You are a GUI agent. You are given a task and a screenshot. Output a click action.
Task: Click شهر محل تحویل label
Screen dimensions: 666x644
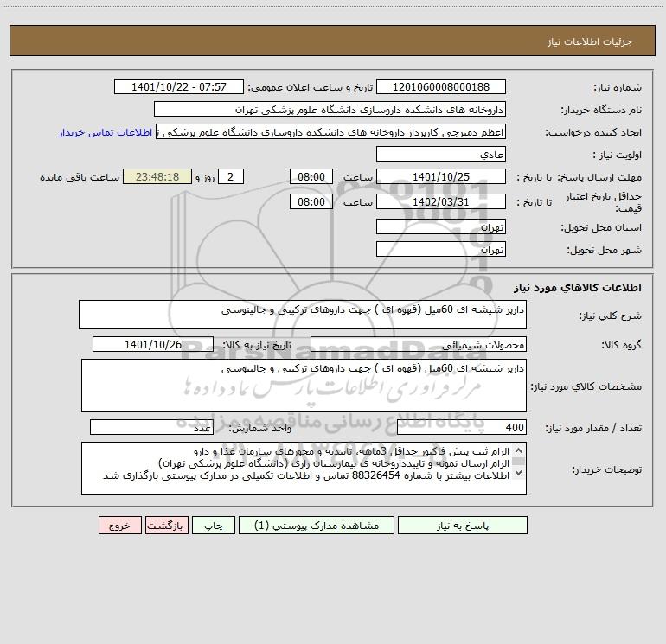point(605,251)
